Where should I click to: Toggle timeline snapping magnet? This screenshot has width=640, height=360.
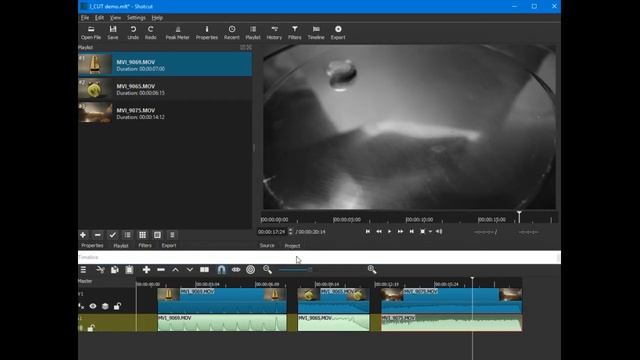coord(221,270)
